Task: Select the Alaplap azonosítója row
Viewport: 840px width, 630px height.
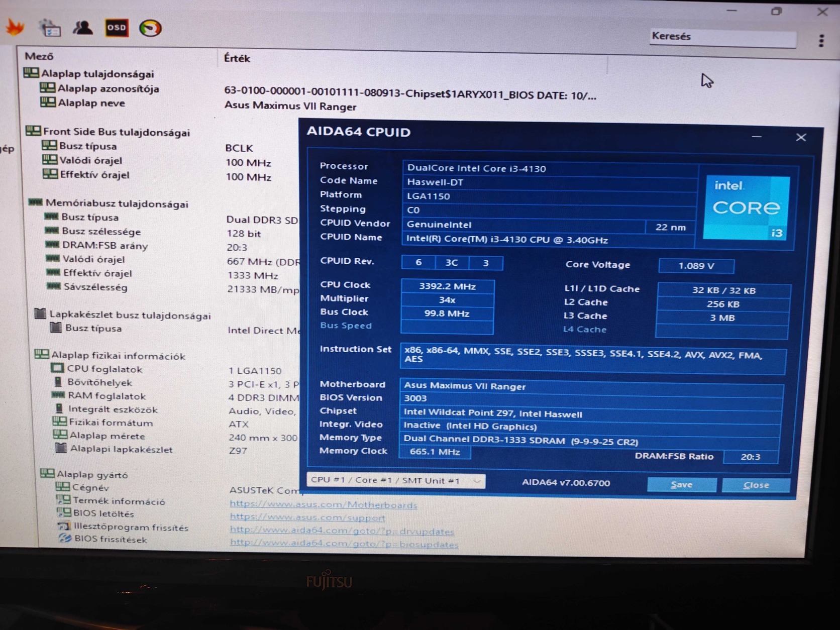Action: coord(99,88)
